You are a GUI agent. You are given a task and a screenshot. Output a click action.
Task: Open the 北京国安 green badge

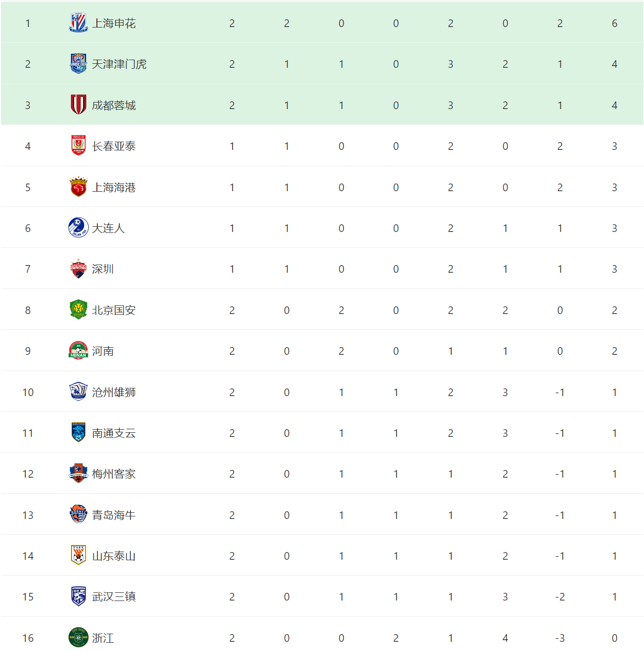click(x=79, y=310)
